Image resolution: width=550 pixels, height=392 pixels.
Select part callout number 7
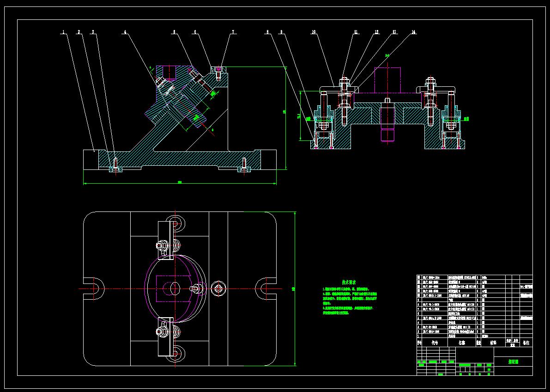pyautogui.click(x=233, y=32)
